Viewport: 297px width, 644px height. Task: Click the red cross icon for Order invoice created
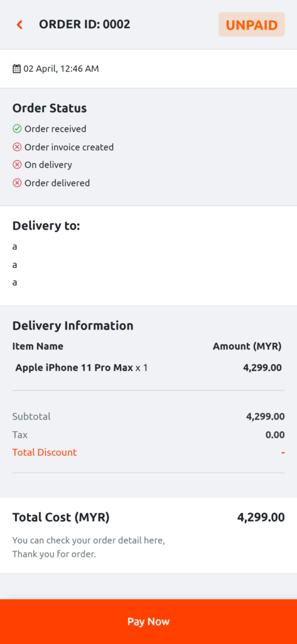tap(17, 147)
